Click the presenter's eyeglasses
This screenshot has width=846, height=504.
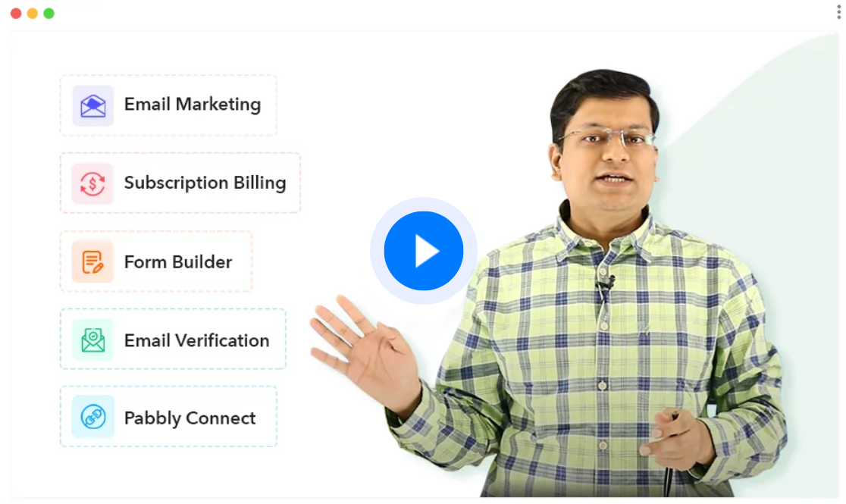(607, 138)
